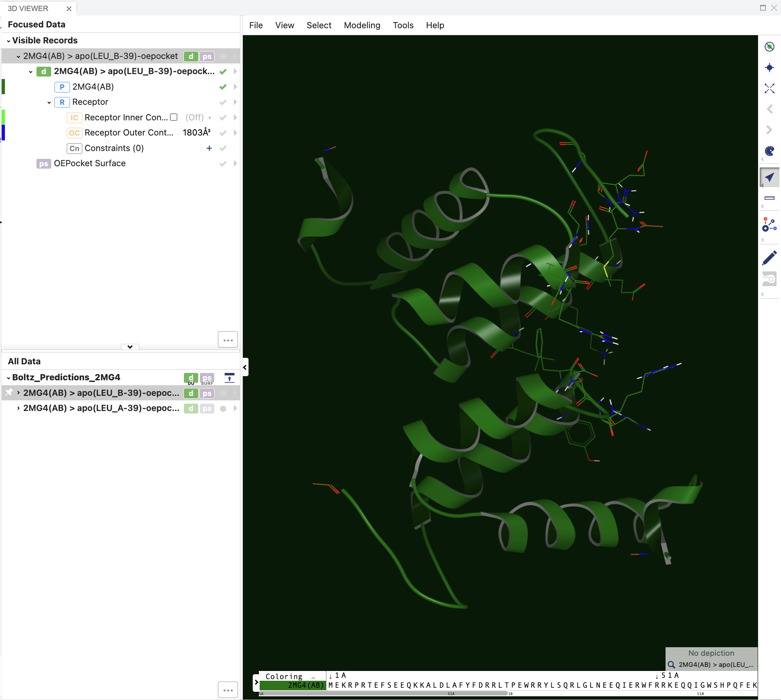Collapse the Receptor tree entry
This screenshot has height=700, width=781.
(49, 102)
